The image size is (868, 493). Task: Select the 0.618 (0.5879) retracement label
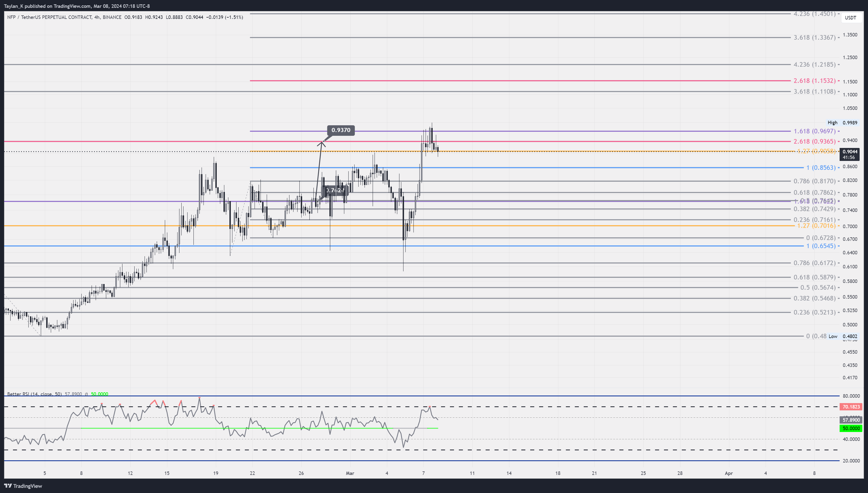point(815,277)
